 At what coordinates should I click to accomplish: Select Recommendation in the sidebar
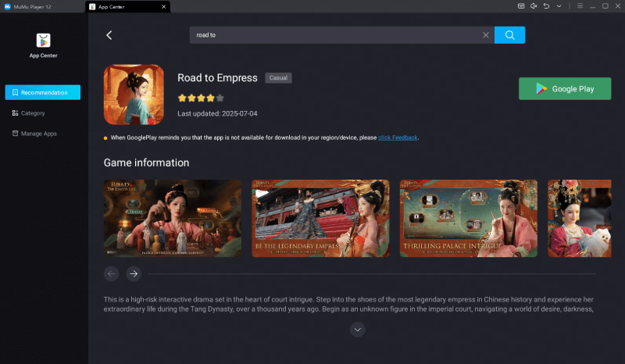tap(43, 92)
